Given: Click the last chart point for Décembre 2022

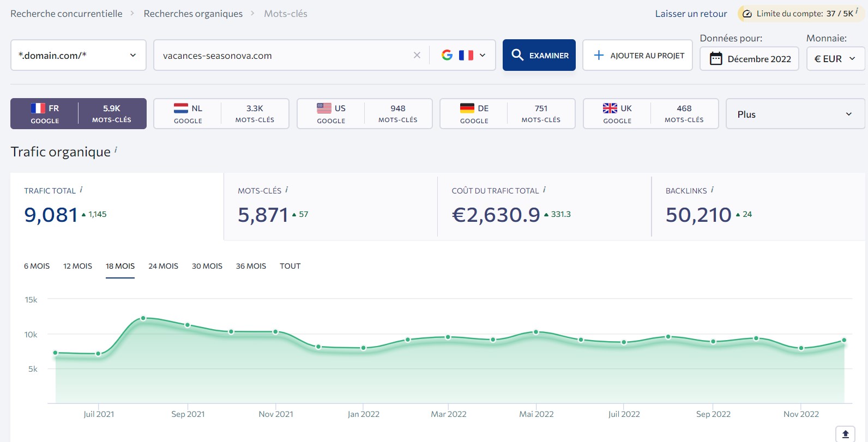Looking at the screenshot, I should pos(844,340).
